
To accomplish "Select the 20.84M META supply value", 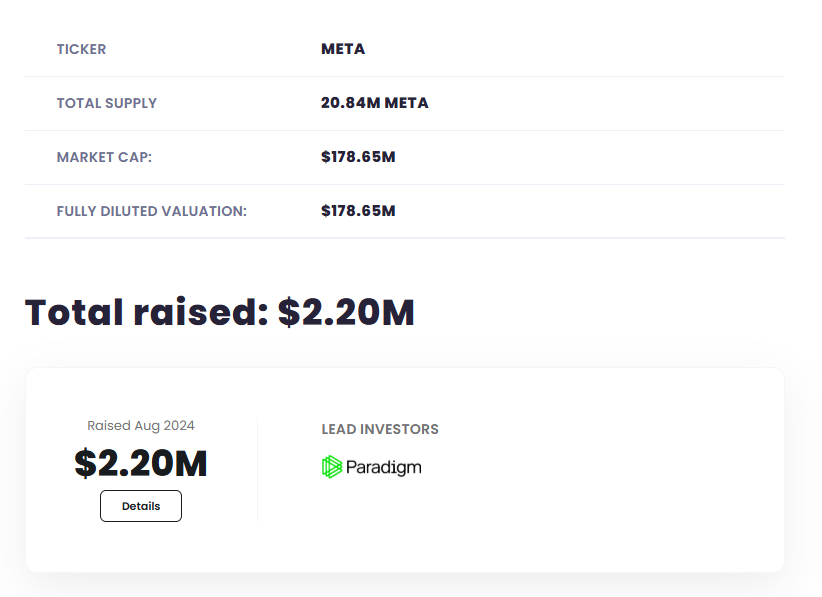I will tap(374, 103).
